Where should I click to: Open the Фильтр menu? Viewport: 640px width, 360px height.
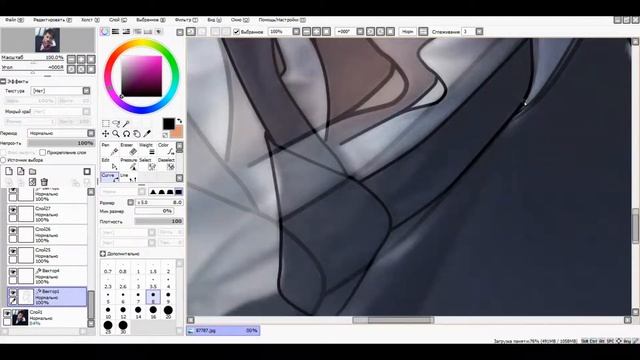186,20
